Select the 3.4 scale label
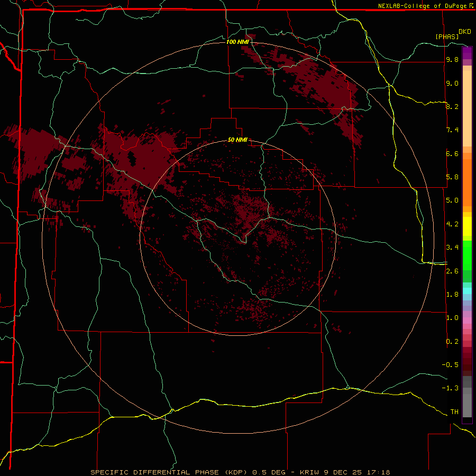Image resolution: width=476 pixels, height=476 pixels. pyautogui.click(x=452, y=248)
